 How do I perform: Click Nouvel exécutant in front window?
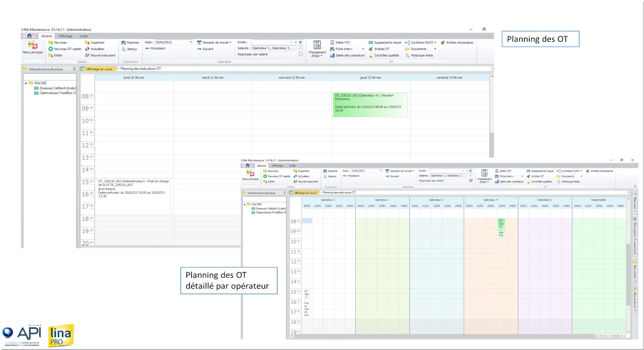pyautogui.click(x=306, y=181)
